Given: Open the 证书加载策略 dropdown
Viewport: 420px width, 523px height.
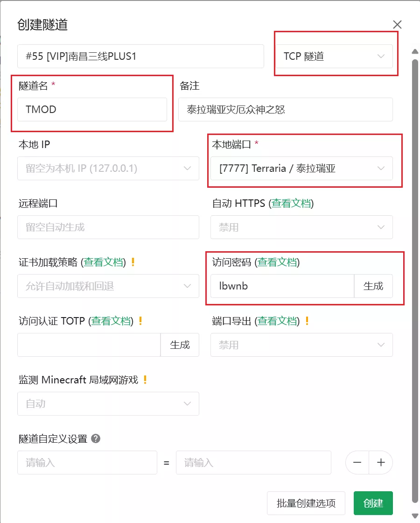Looking at the screenshot, I should (x=108, y=286).
